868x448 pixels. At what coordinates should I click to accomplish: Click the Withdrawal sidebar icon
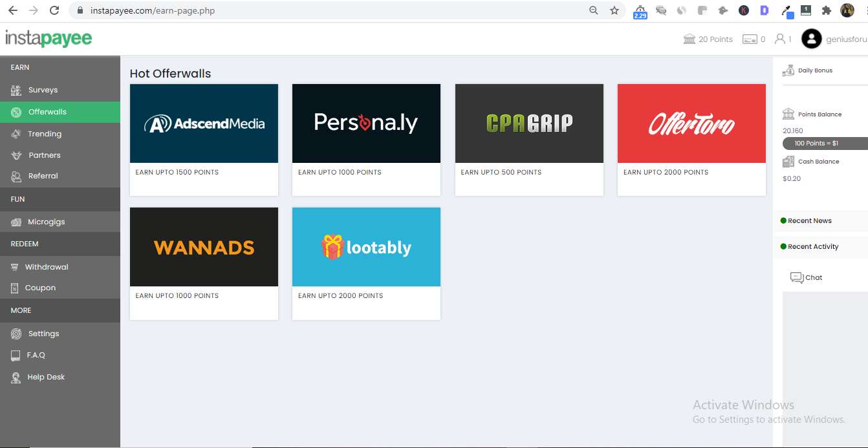[x=14, y=267]
